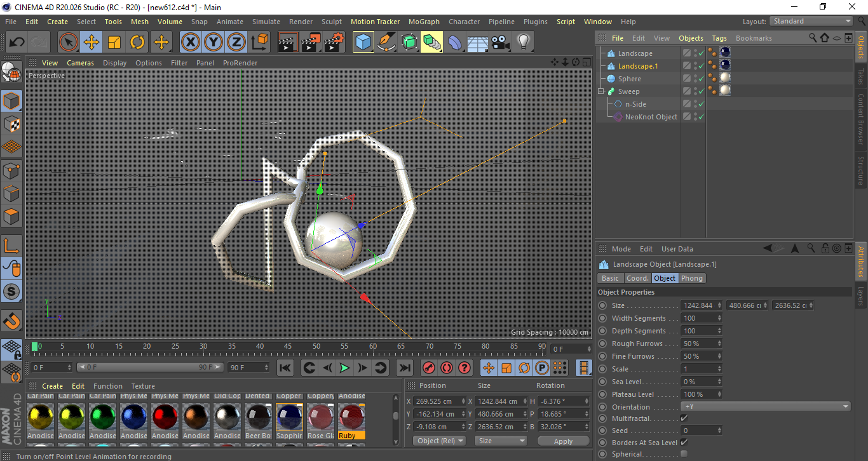868x461 pixels.
Task: Activate the Rotate tool
Action: pyautogui.click(x=137, y=43)
